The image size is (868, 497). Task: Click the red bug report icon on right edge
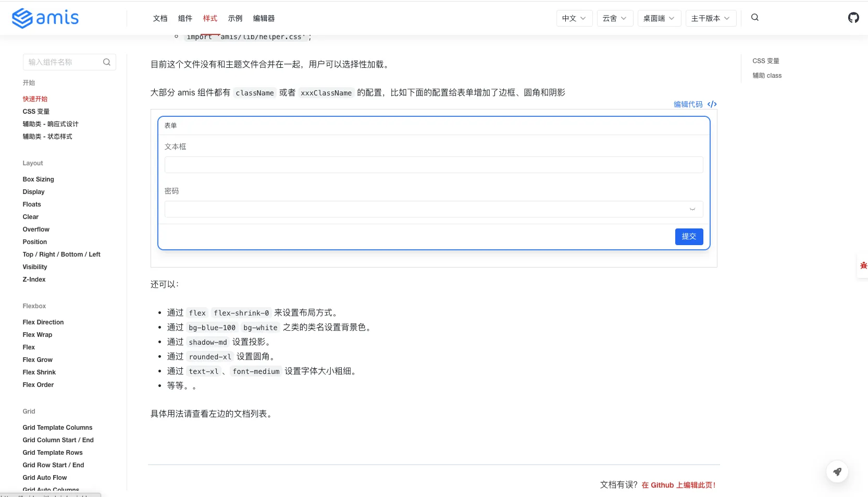(x=863, y=266)
